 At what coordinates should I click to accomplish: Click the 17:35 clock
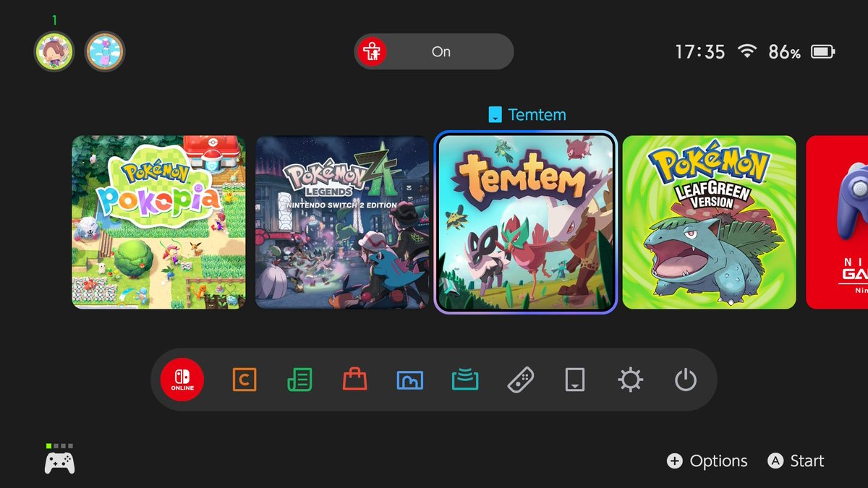point(699,52)
